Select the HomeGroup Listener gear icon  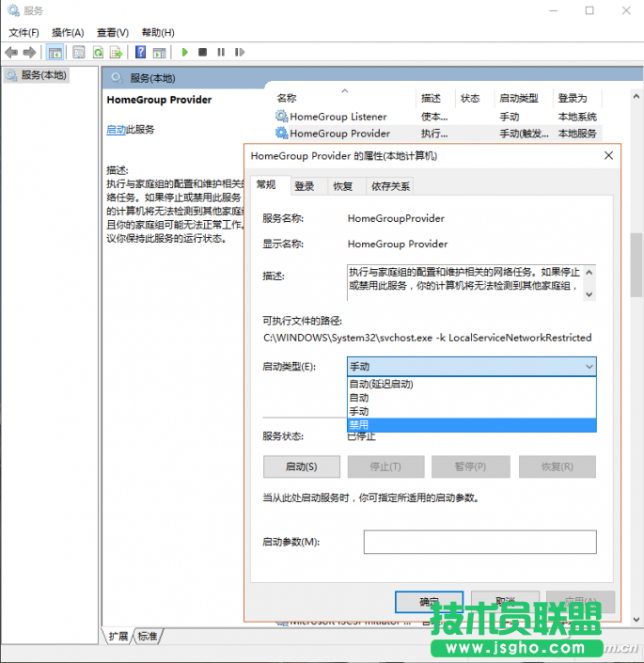coord(281,117)
